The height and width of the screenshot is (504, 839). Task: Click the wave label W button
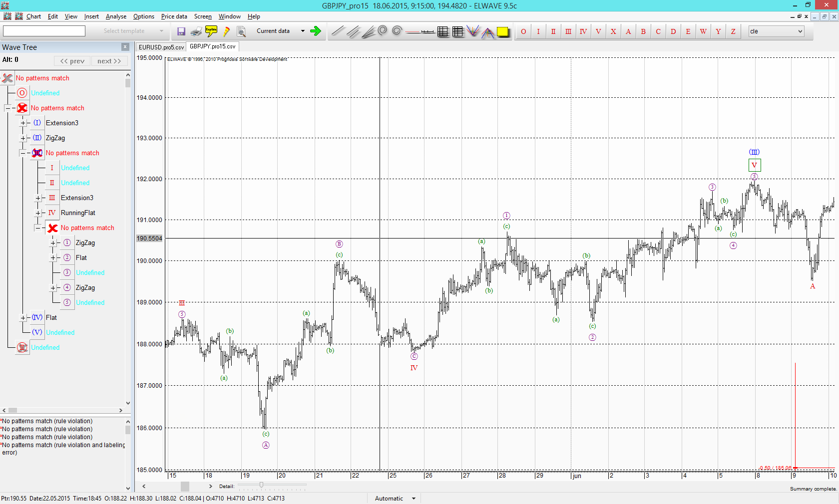(703, 31)
